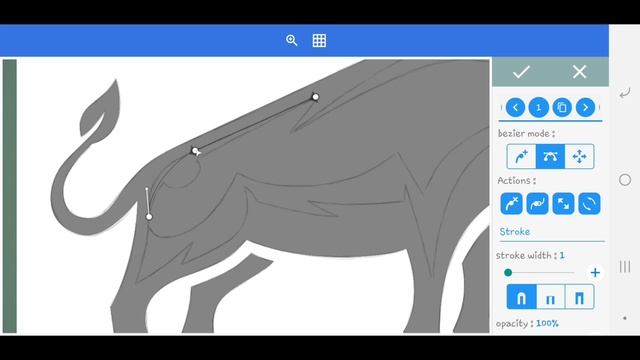Cancel editing with the X icon
Image resolution: width=640 pixels, height=360 pixels.
click(x=579, y=72)
